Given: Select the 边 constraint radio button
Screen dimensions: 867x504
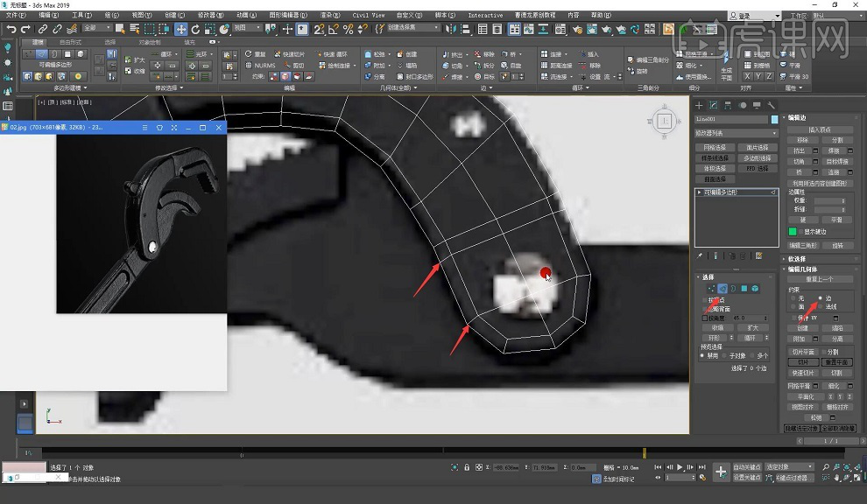Looking at the screenshot, I should coord(820,298).
